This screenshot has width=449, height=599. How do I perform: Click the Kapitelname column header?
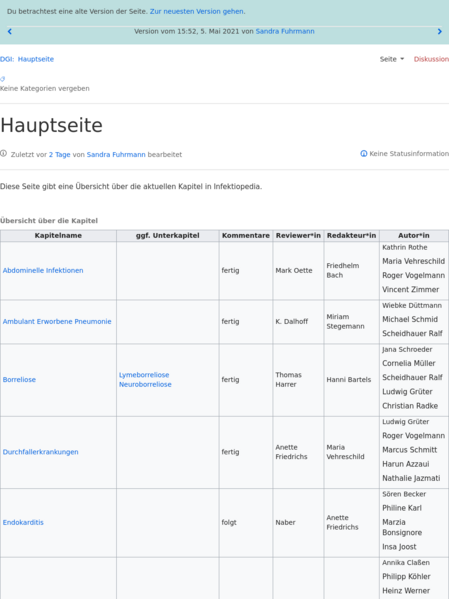click(x=58, y=236)
